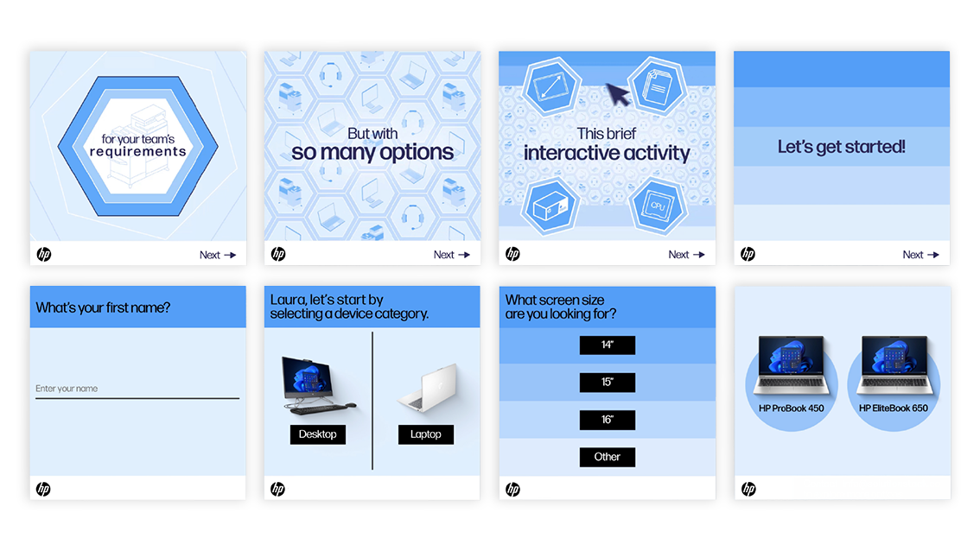
Task: Select the documents hexagon icon
Action: [x=658, y=86]
